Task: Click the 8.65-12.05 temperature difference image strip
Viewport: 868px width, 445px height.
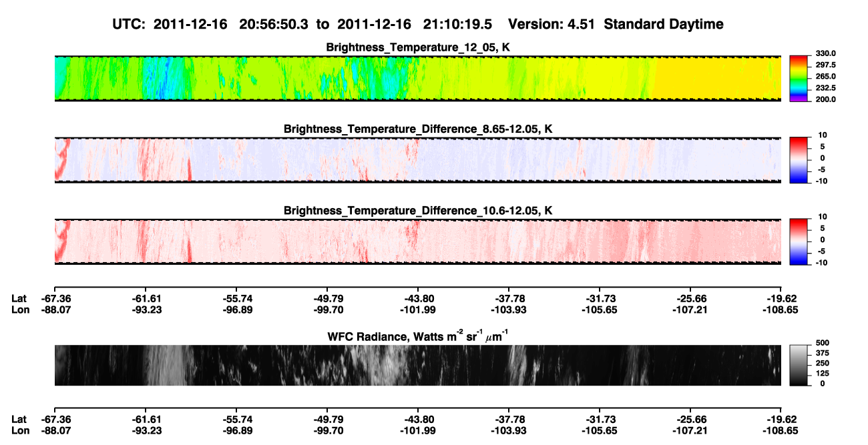Action: point(417,160)
